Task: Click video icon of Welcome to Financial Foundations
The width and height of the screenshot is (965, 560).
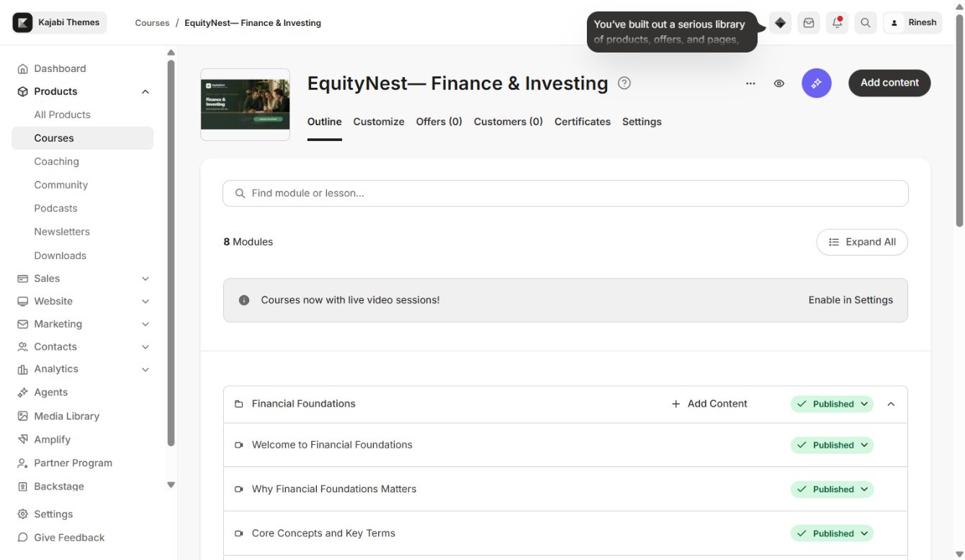Action: (239, 446)
